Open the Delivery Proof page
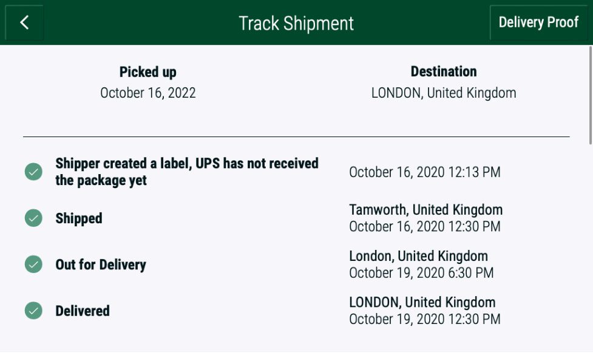 [538, 22]
